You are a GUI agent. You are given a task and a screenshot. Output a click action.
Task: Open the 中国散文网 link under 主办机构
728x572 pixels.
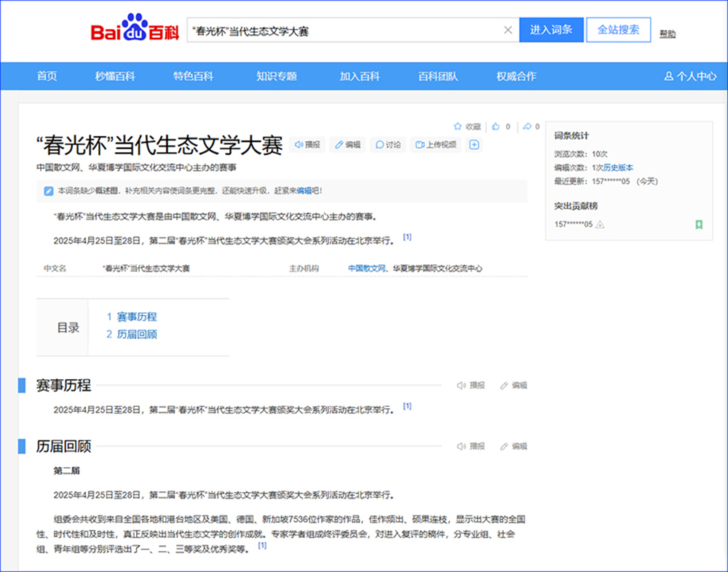[367, 269]
